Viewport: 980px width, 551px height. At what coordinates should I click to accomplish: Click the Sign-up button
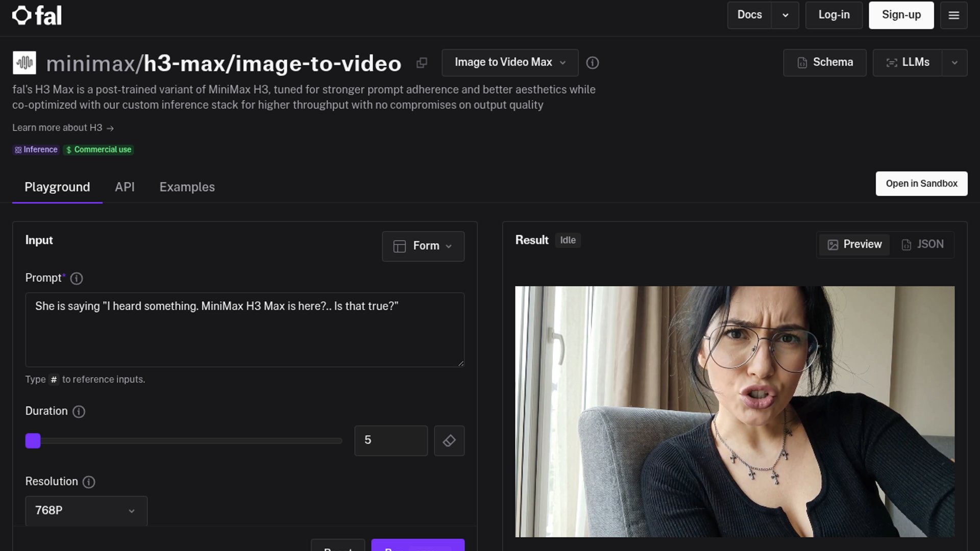[901, 15]
